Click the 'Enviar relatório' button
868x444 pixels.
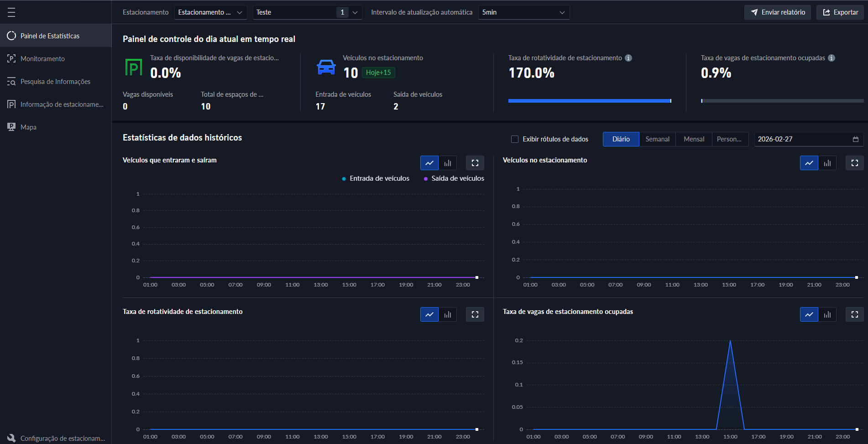[777, 12]
